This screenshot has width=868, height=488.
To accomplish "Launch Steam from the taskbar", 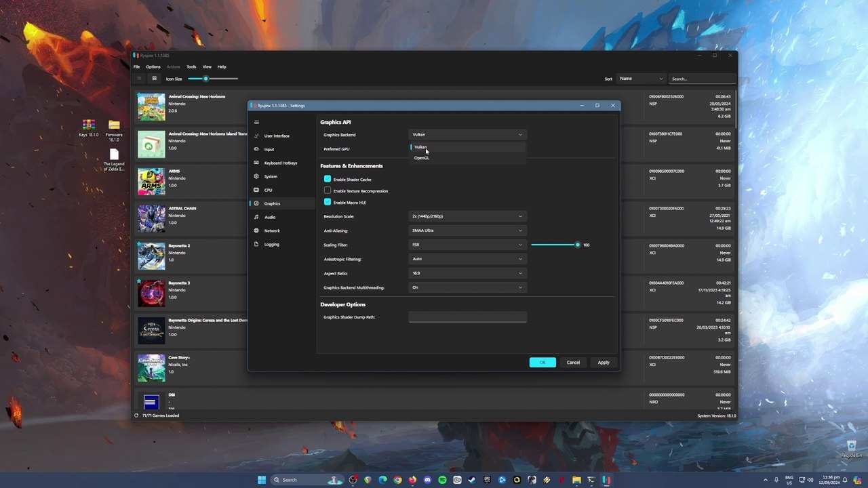I will point(472,480).
